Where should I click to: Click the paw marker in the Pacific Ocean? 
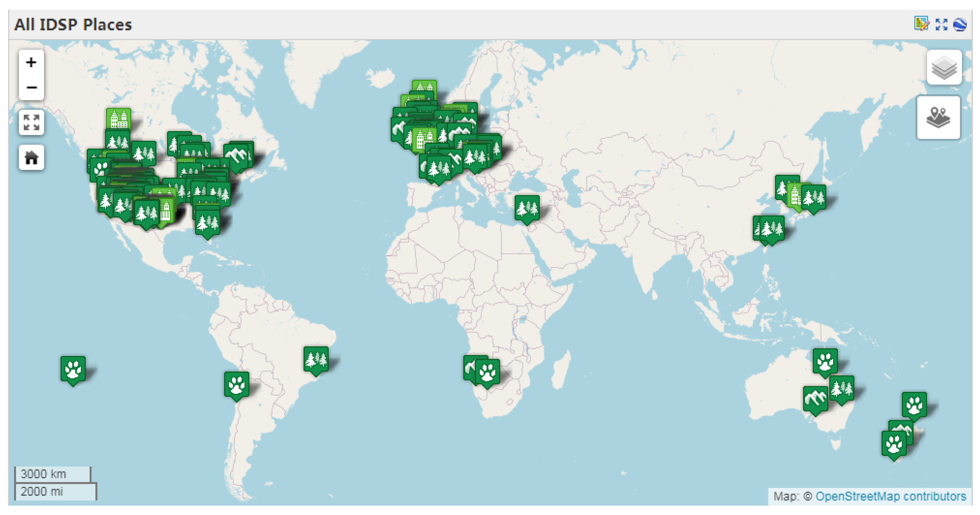(x=73, y=369)
